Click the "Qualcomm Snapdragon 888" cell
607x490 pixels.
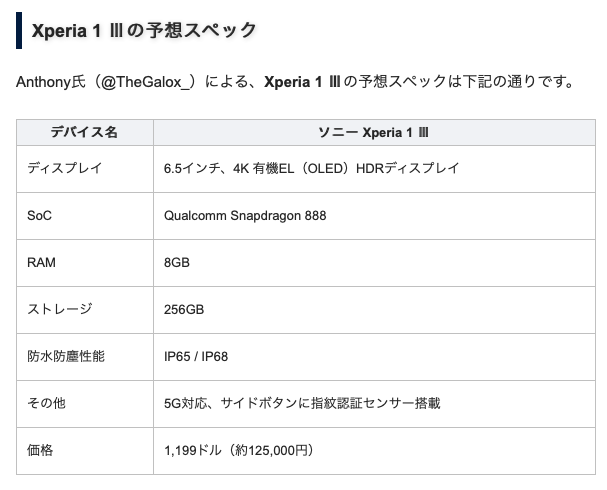tap(245, 215)
